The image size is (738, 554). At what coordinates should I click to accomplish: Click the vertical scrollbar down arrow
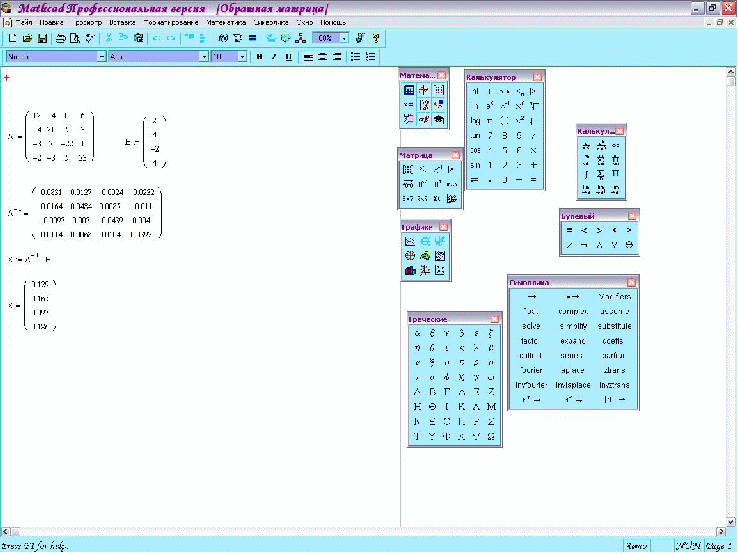[730, 522]
